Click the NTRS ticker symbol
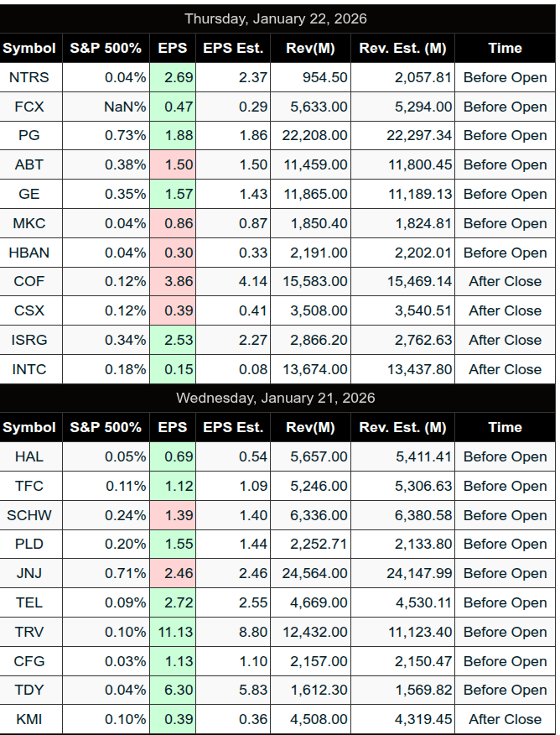The width and height of the screenshot is (560, 735). 29,77
